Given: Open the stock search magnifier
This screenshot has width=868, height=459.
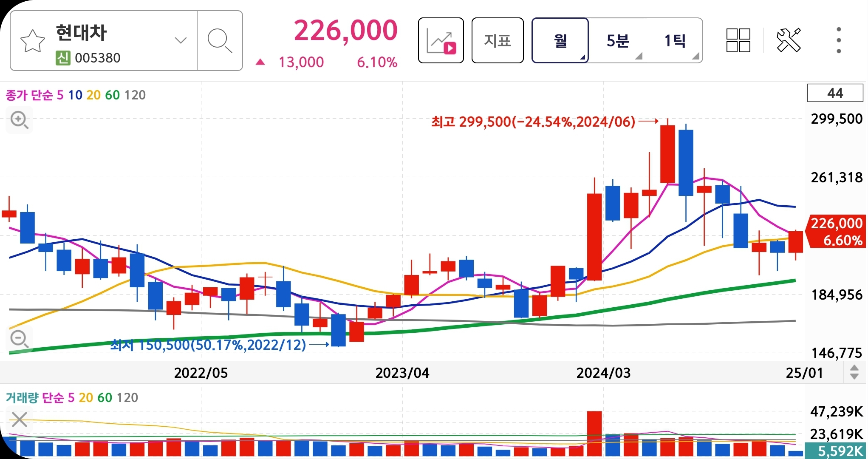Looking at the screenshot, I should (x=220, y=41).
